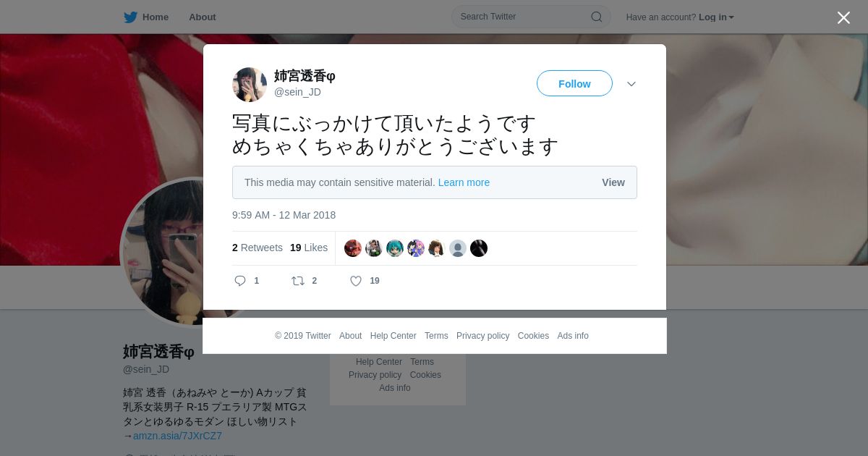Open the tweet author's profile picture
The width and height of the screenshot is (868, 456).
tap(250, 85)
